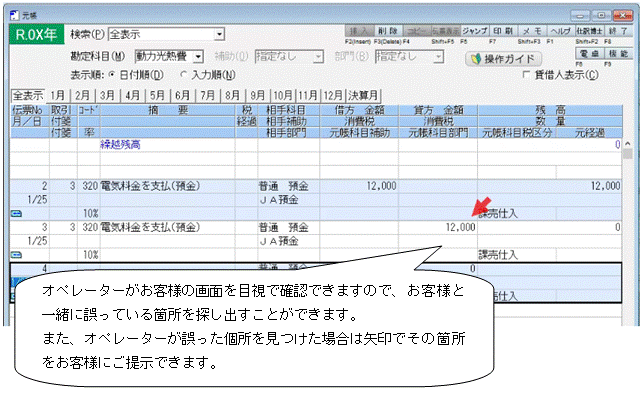Click the R.0X年 green year label
Screen dimensions: 642x400
[36, 34]
